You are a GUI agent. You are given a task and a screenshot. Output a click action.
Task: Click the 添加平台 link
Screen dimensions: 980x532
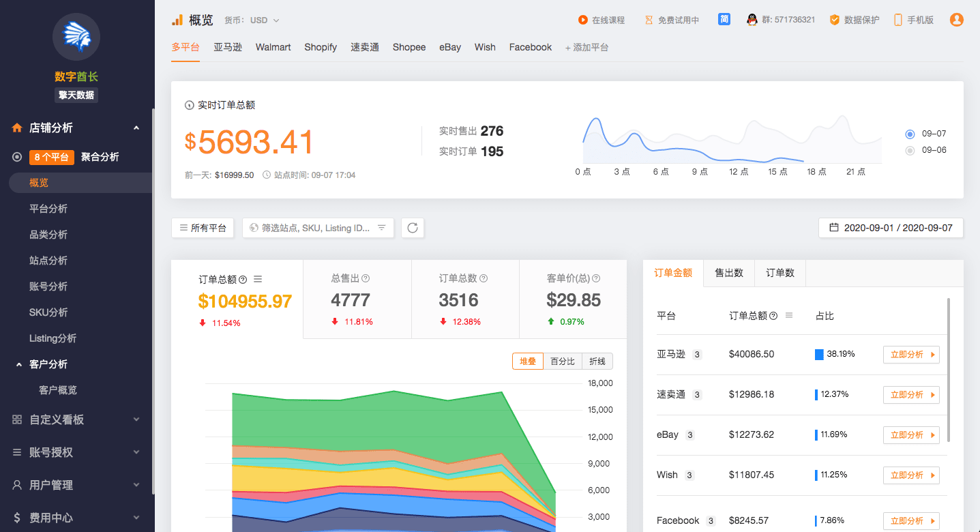(x=586, y=48)
